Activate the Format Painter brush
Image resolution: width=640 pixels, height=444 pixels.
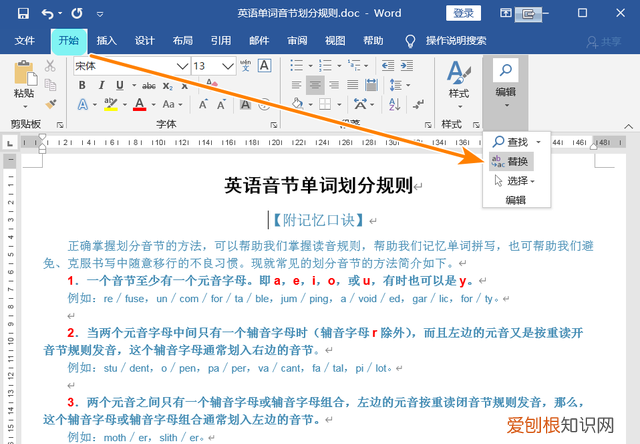pyautogui.click(x=51, y=104)
